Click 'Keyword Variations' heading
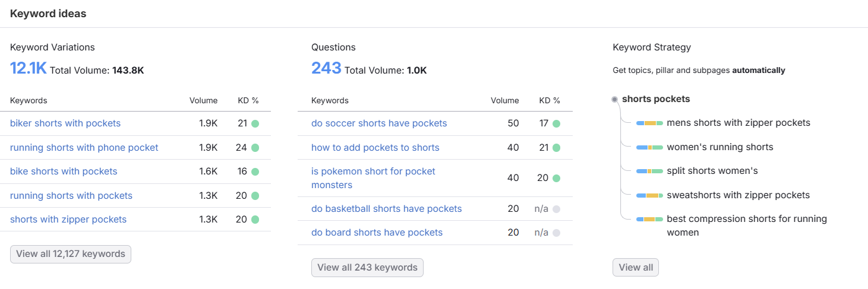Screen dimensions: 868x289 (52, 47)
